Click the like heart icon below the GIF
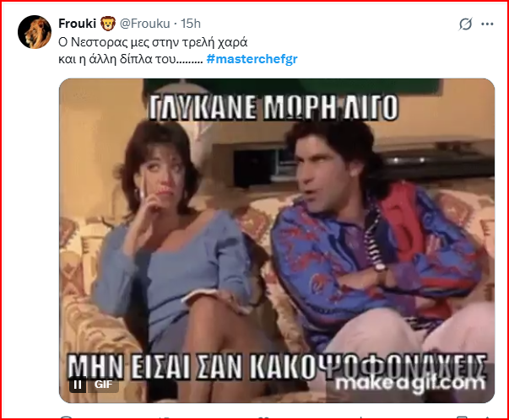Image resolution: width=509 pixels, height=420 pixels. (263, 418)
